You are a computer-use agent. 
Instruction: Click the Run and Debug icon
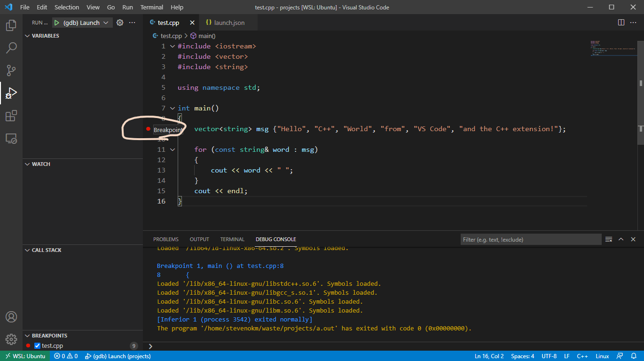point(10,93)
